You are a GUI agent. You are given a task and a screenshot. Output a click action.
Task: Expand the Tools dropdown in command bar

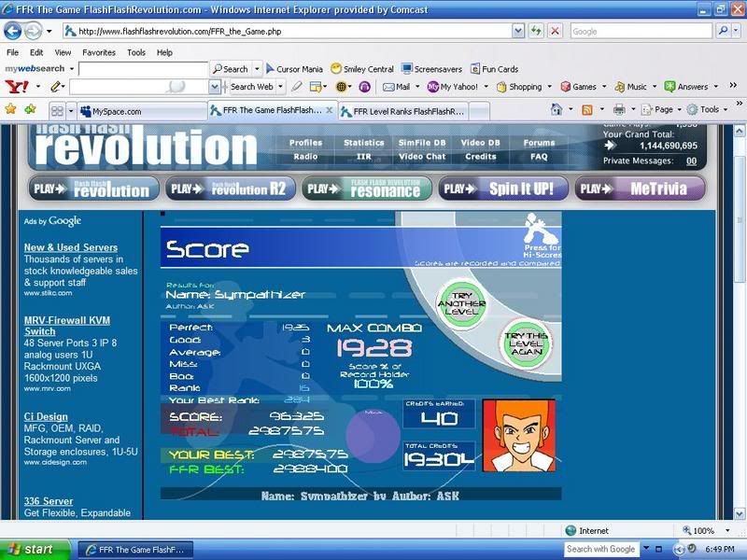click(709, 110)
